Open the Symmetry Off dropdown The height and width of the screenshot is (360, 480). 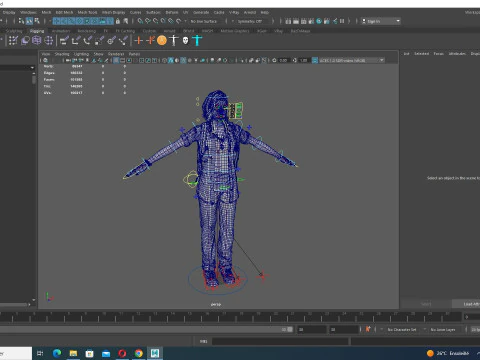tap(252, 21)
